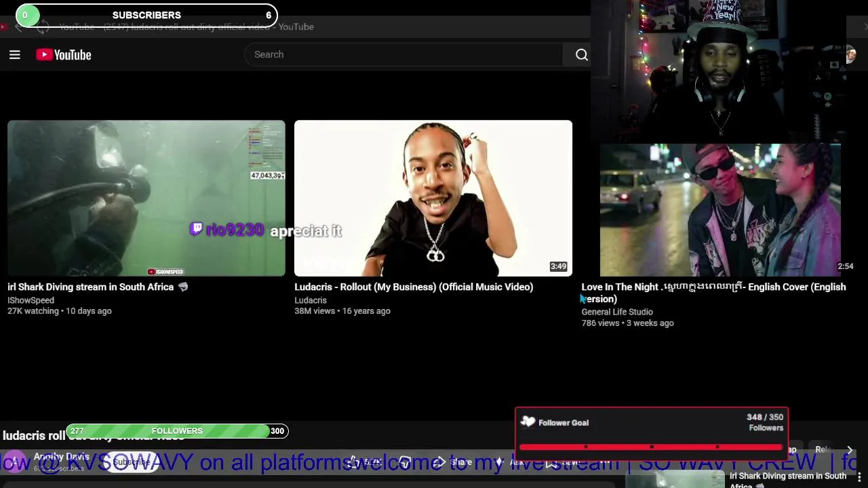Go to the YouTube home logo
This screenshot has width=868, height=488.
64,55
